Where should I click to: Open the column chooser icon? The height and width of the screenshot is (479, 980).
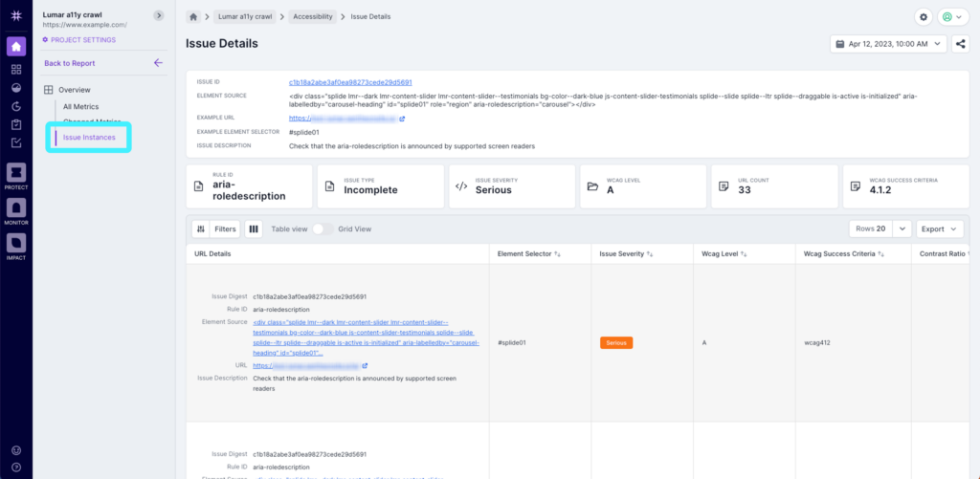pyautogui.click(x=254, y=229)
